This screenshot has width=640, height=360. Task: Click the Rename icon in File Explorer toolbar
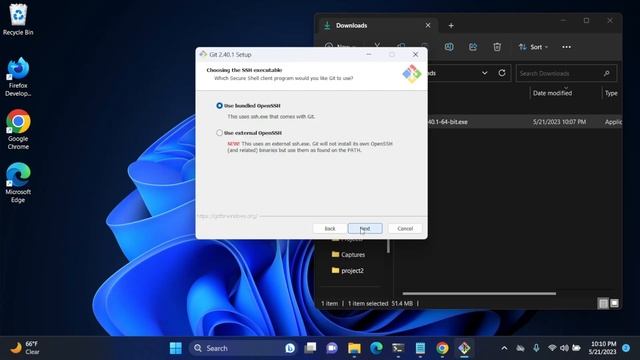click(x=449, y=47)
